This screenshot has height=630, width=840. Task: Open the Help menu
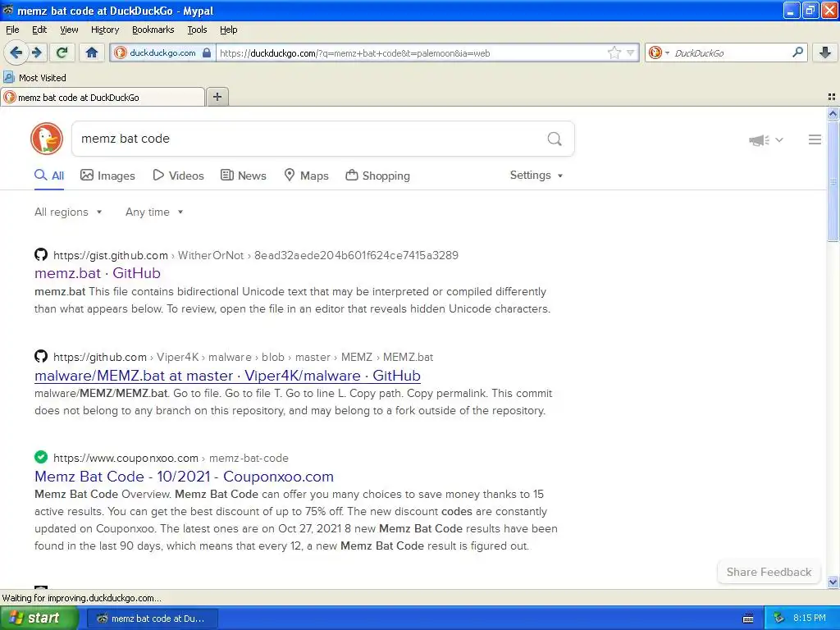(x=229, y=30)
